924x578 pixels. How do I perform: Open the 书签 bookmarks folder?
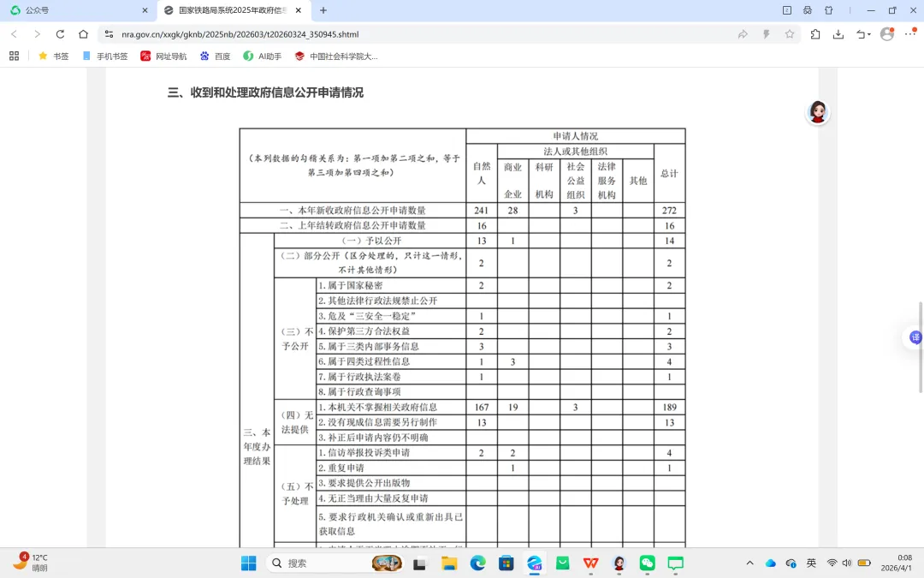[54, 56]
